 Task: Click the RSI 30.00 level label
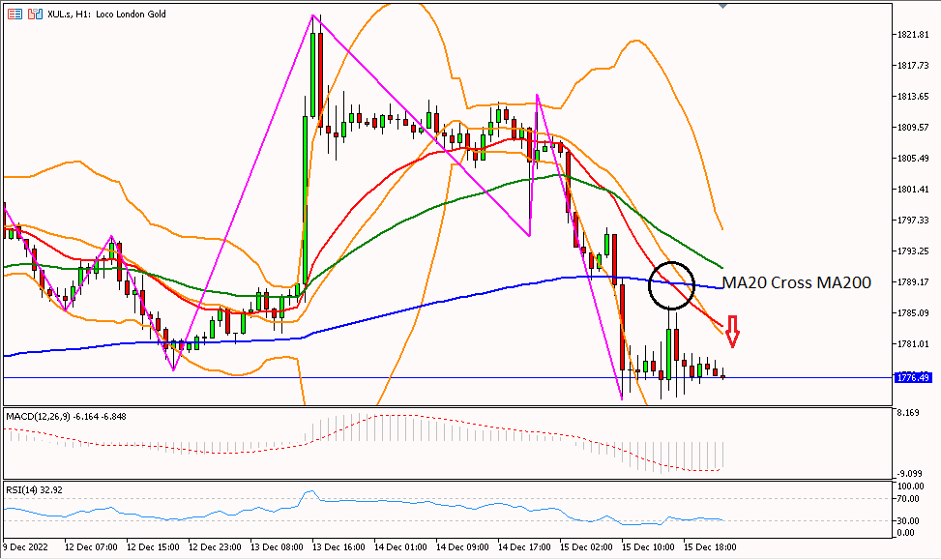(909, 521)
